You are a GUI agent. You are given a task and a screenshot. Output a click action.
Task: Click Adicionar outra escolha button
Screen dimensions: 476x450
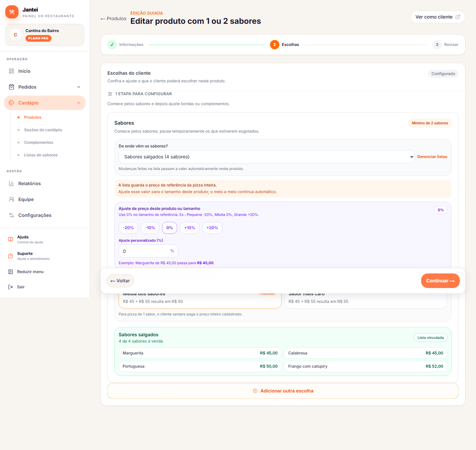tap(283, 391)
